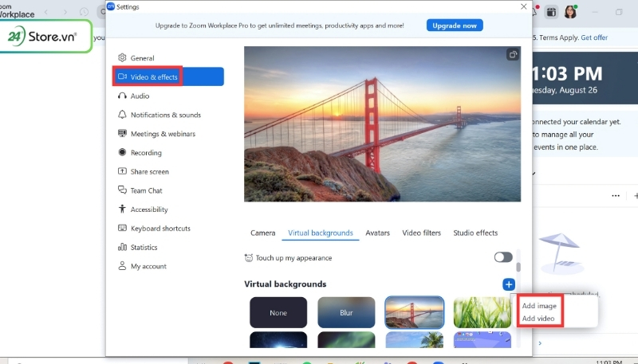Open the Studio effects tab

click(475, 233)
